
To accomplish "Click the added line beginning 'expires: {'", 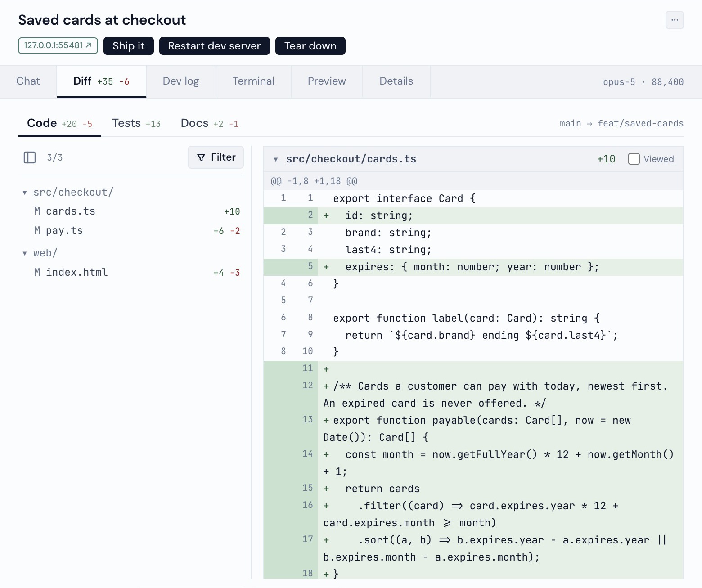I will point(473,267).
